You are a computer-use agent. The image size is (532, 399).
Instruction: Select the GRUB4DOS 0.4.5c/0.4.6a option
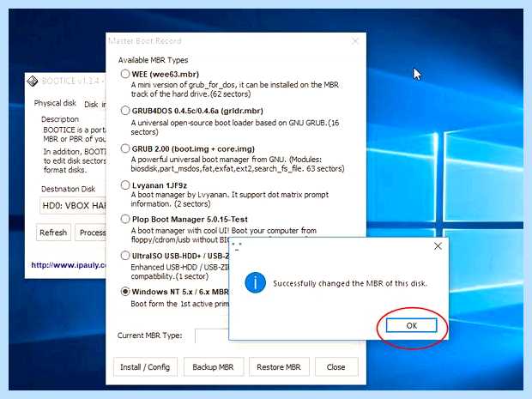click(125, 111)
